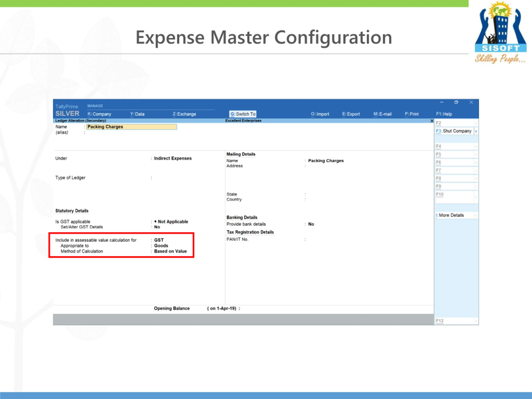Click the SISOFT logo
Image resolution: width=532 pixels, height=399 pixels.
[500, 32]
